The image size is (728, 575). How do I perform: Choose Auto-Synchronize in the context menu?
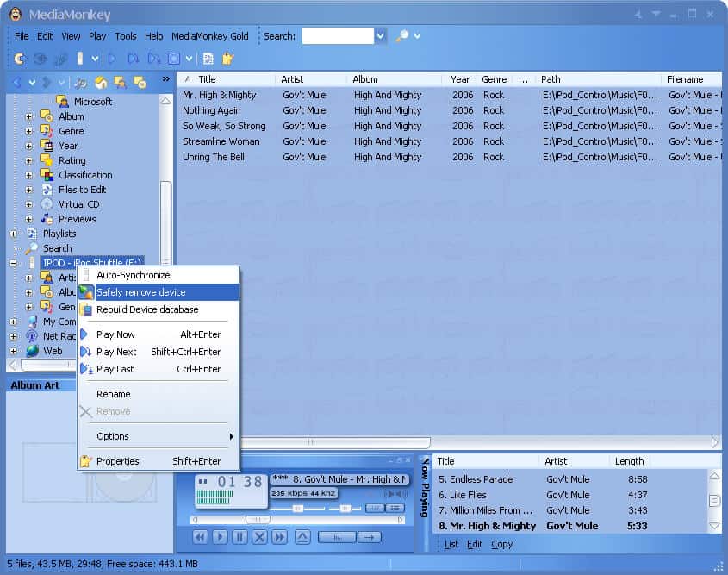(133, 275)
